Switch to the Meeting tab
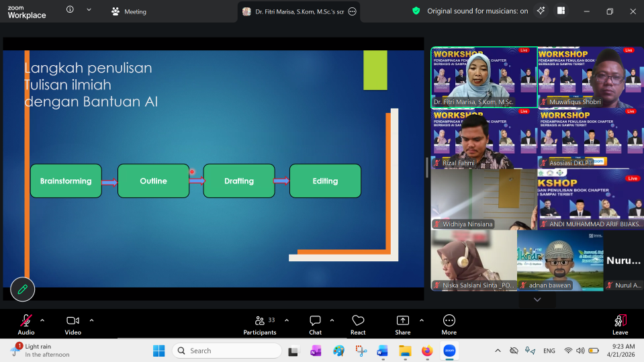This screenshot has height=362, width=644. tap(129, 11)
